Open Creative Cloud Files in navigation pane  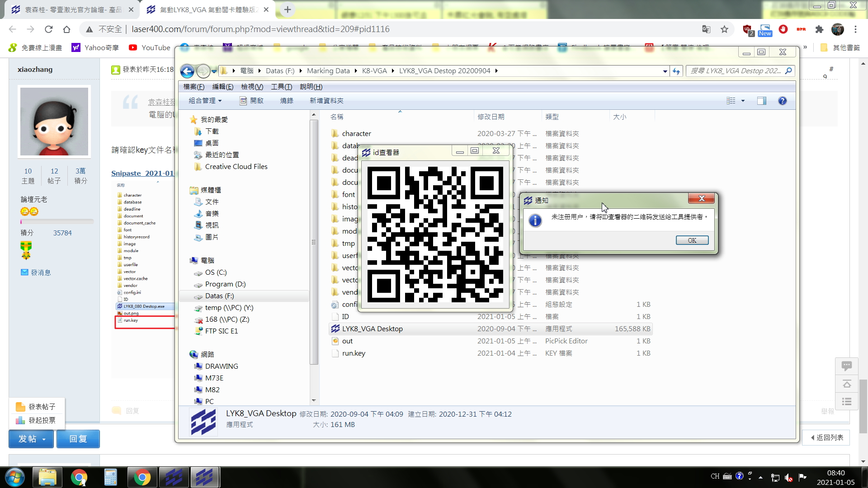pos(236,167)
